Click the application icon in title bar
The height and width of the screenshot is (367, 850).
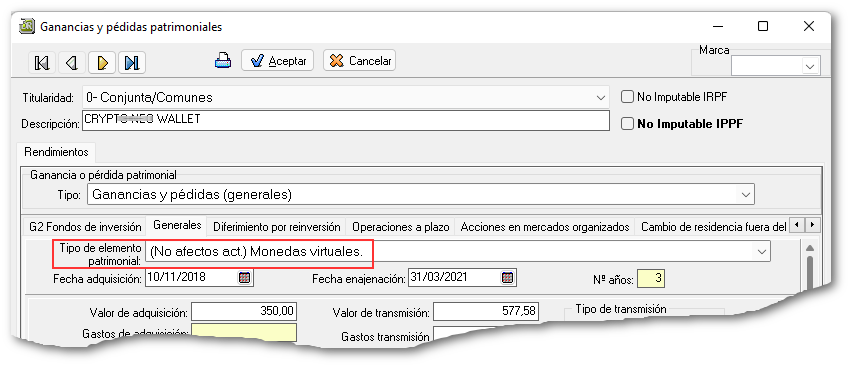pos(27,27)
